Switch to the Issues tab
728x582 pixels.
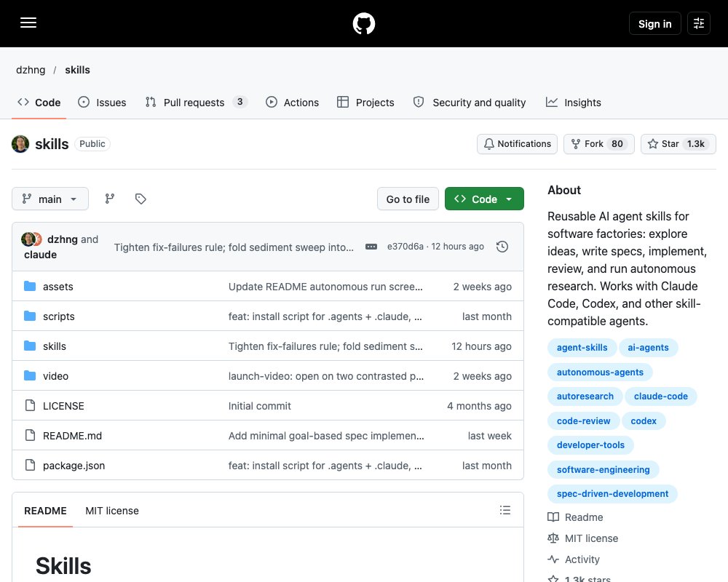click(102, 103)
